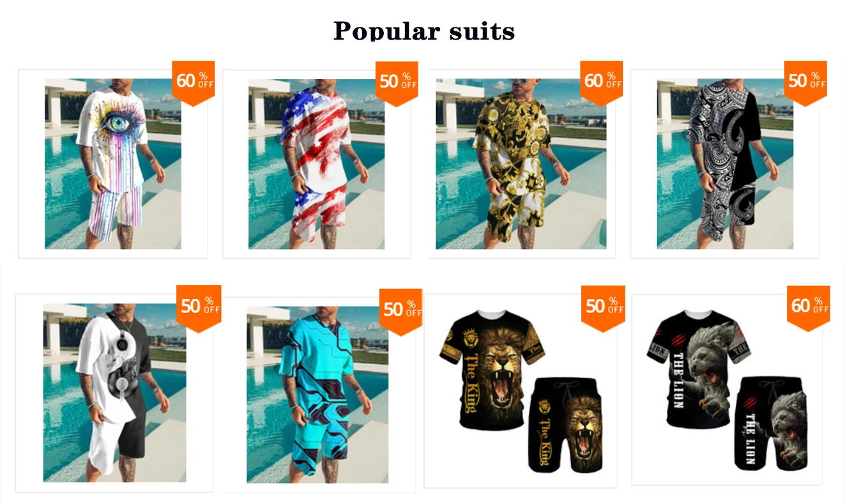845x504 pixels.
Task: Click the 50% off badge on yin-yang suit
Action: tap(199, 308)
